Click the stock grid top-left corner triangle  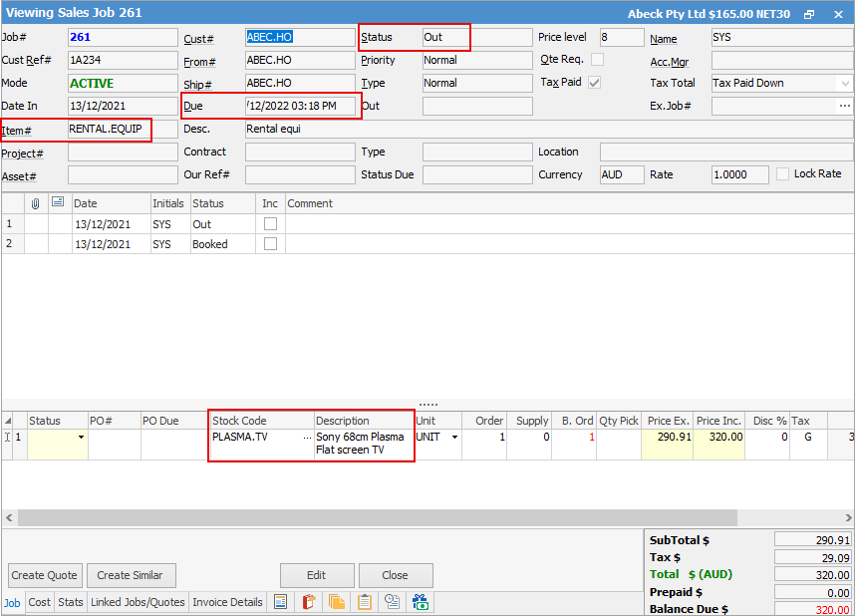tap(8, 421)
